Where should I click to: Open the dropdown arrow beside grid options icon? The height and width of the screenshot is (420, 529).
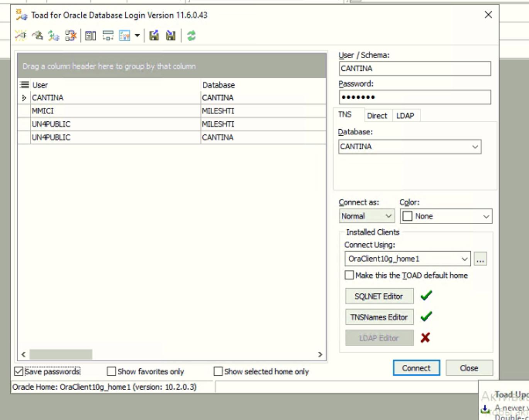(137, 36)
